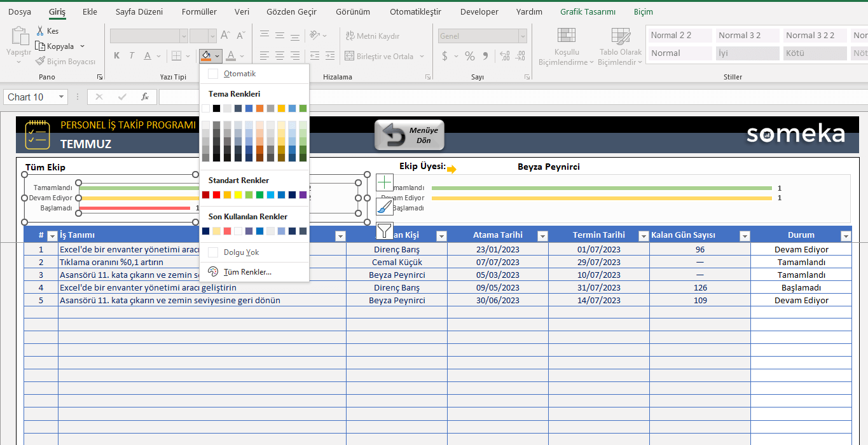Open Koşullu Biçimlendirme conditional formatting
The width and height of the screenshot is (868, 445).
[565, 44]
